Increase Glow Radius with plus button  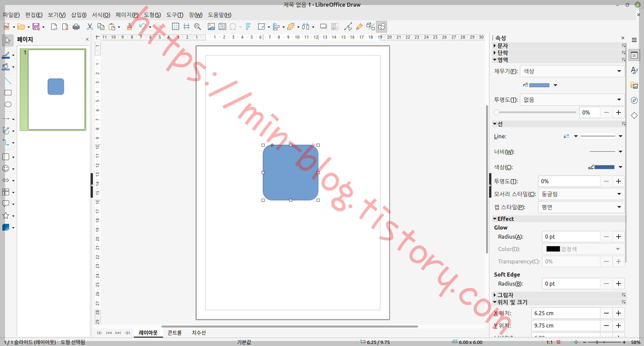point(619,237)
